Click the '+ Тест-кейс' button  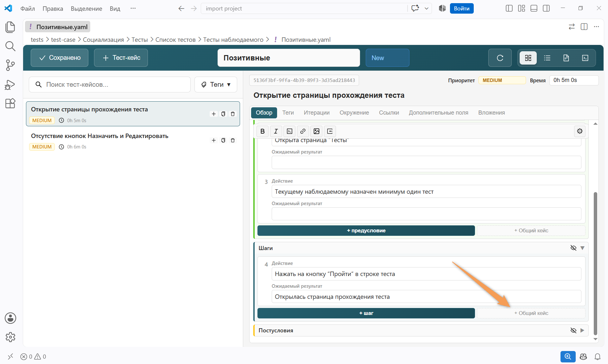pyautogui.click(x=121, y=58)
